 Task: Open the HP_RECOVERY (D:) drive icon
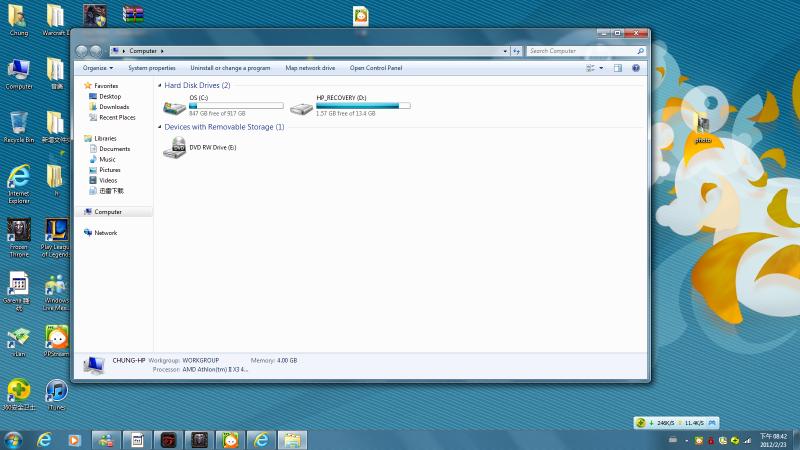point(301,108)
